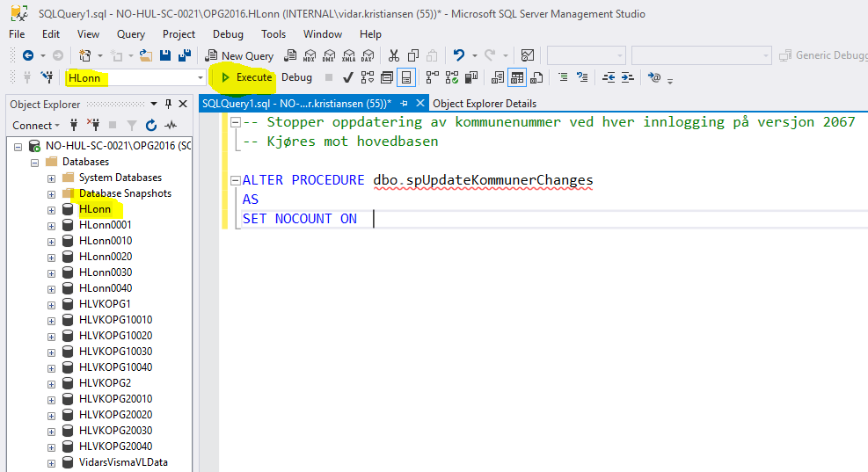Click the Undo arrow icon

click(458, 55)
